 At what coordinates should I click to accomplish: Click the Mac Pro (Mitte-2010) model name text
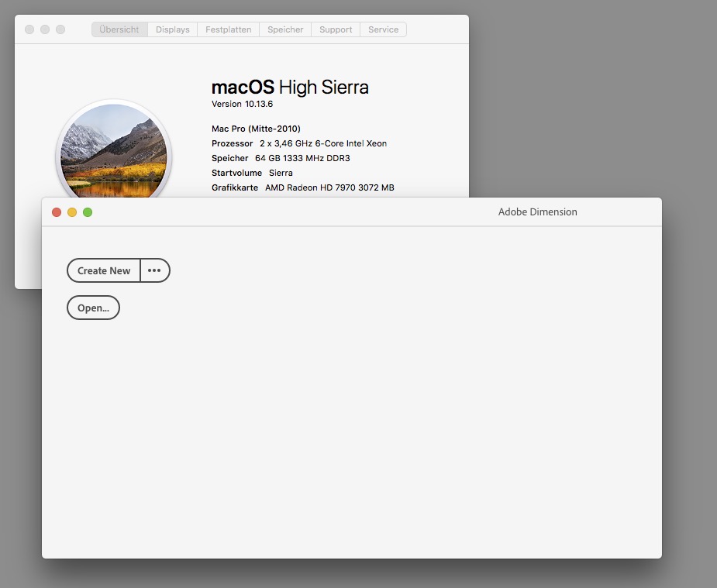tap(256, 129)
